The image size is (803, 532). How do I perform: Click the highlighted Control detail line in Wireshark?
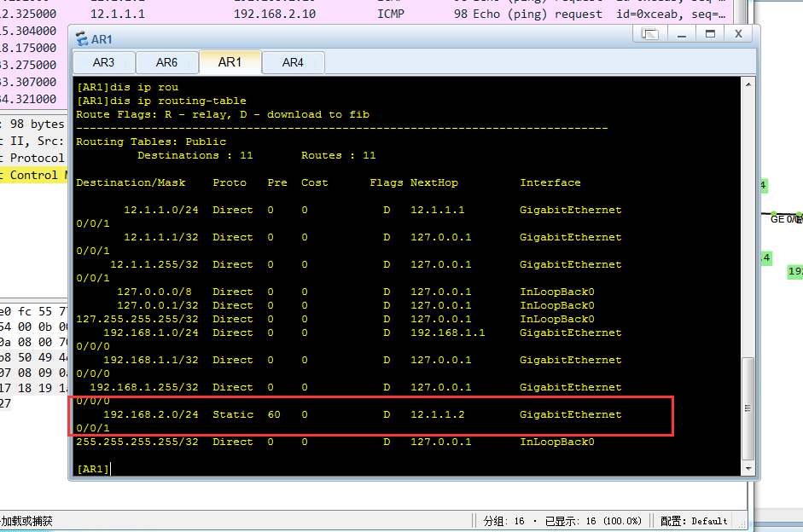tap(34, 175)
